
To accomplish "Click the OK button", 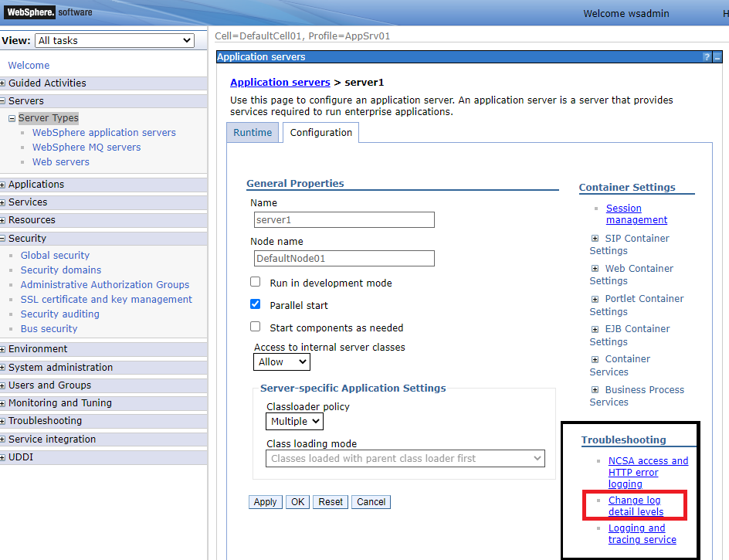I will [x=297, y=502].
